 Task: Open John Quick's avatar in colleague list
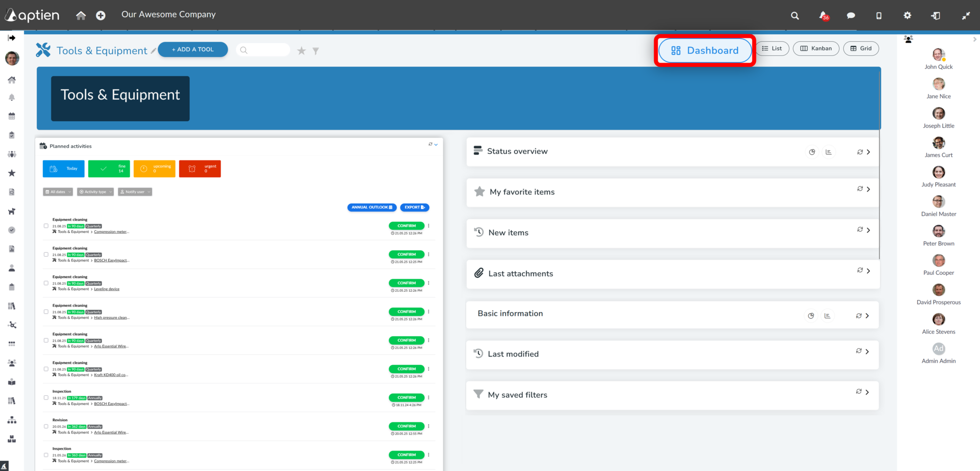pos(939,55)
